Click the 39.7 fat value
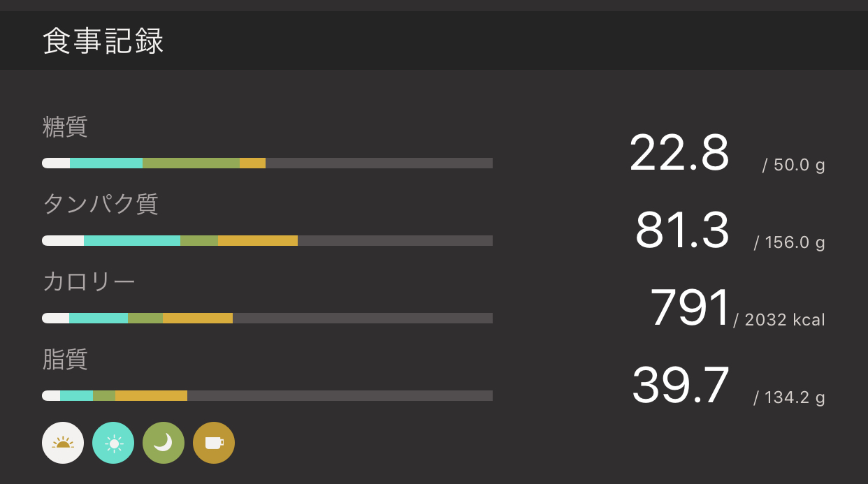Viewport: 868px width, 484px height. 680,386
